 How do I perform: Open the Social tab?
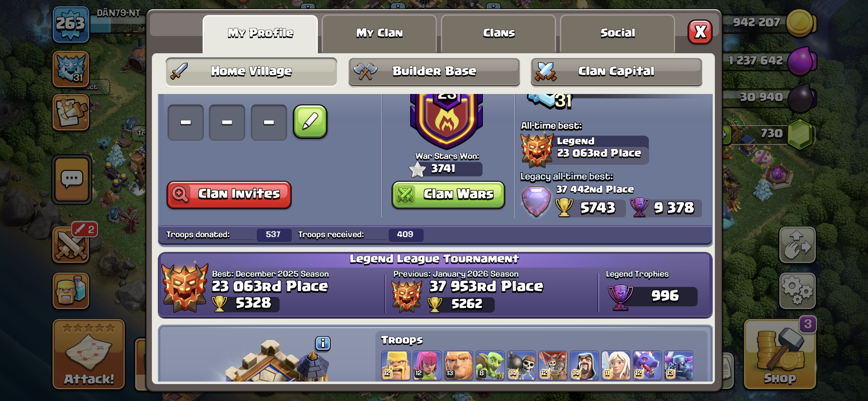617,34
